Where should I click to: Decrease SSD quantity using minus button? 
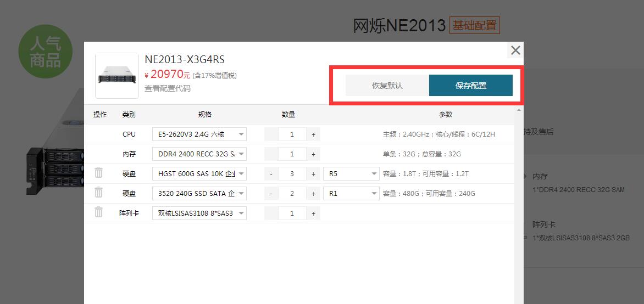coord(271,194)
